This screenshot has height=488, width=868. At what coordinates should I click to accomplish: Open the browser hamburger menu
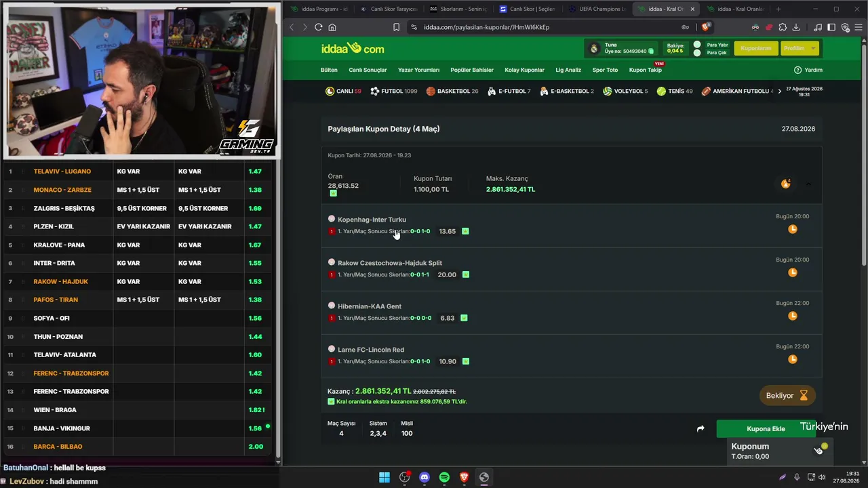857,27
